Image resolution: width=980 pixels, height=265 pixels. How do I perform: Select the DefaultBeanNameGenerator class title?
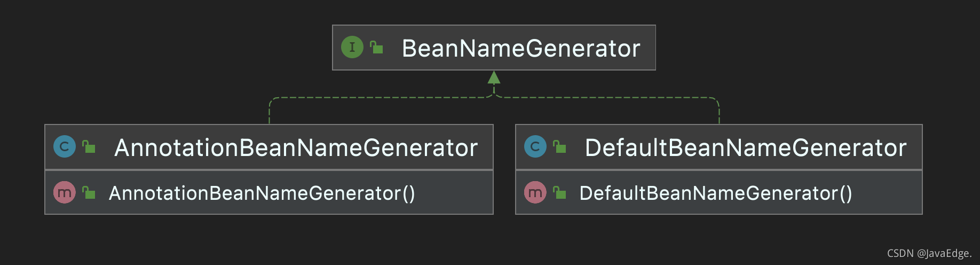coord(745,147)
